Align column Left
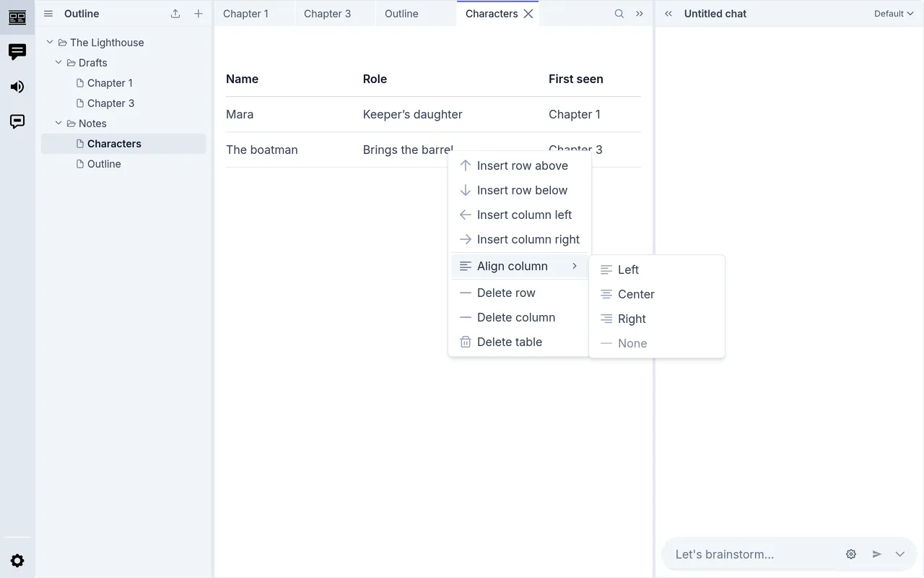Viewport: 924px width, 578px height. [657, 269]
